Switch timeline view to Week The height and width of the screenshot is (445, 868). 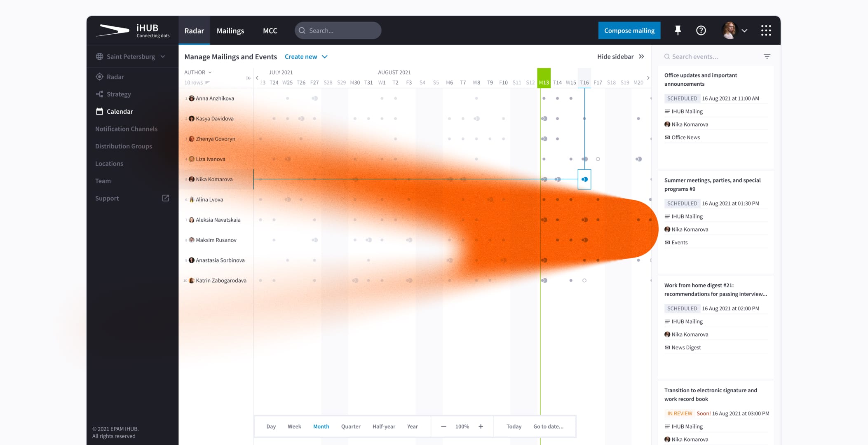tap(294, 426)
